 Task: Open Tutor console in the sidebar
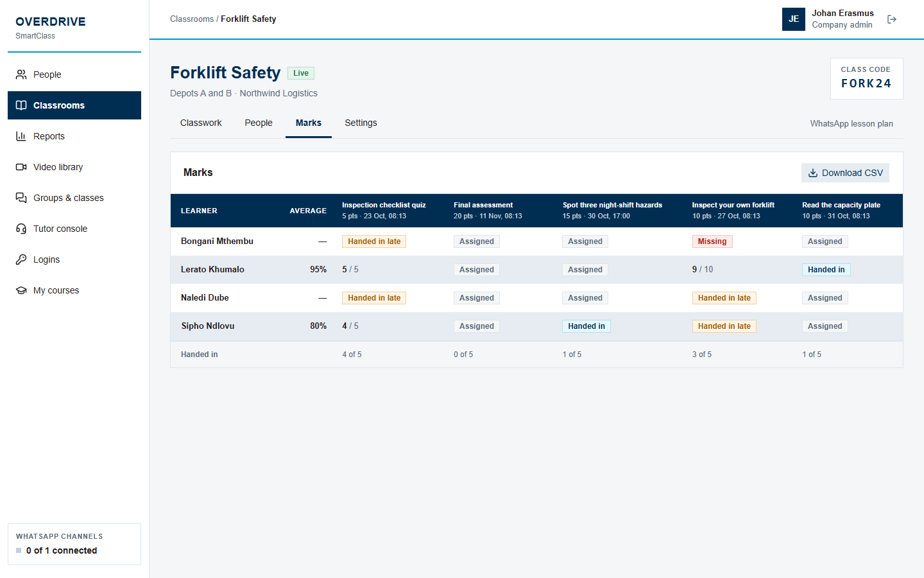point(74,229)
